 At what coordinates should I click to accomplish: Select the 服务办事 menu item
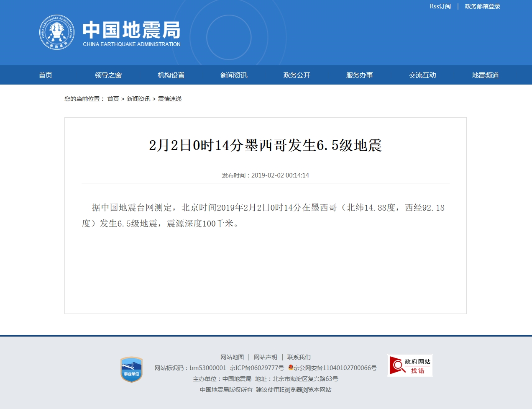coord(360,75)
